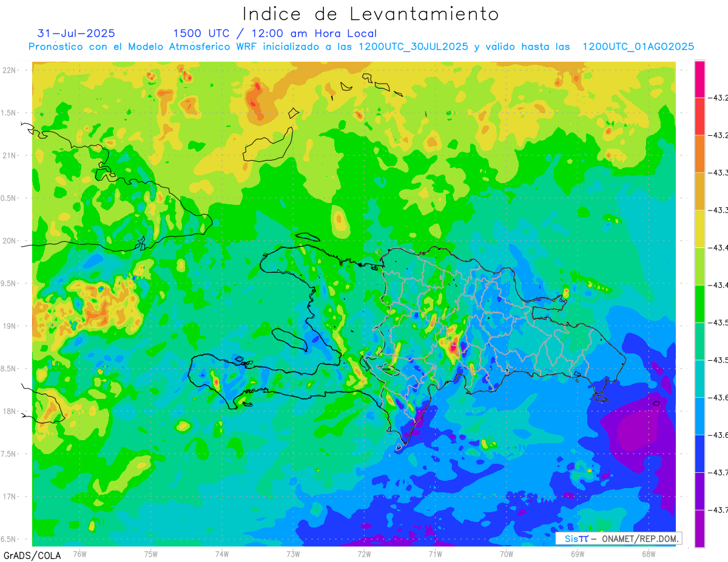Click the time text "1500 UTC"
The height and width of the screenshot is (562, 728).
[x=202, y=33]
